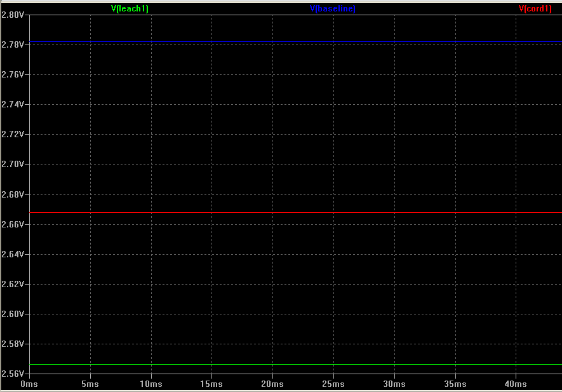
Task: Click the 40ms time axis label
Action: coord(516,384)
